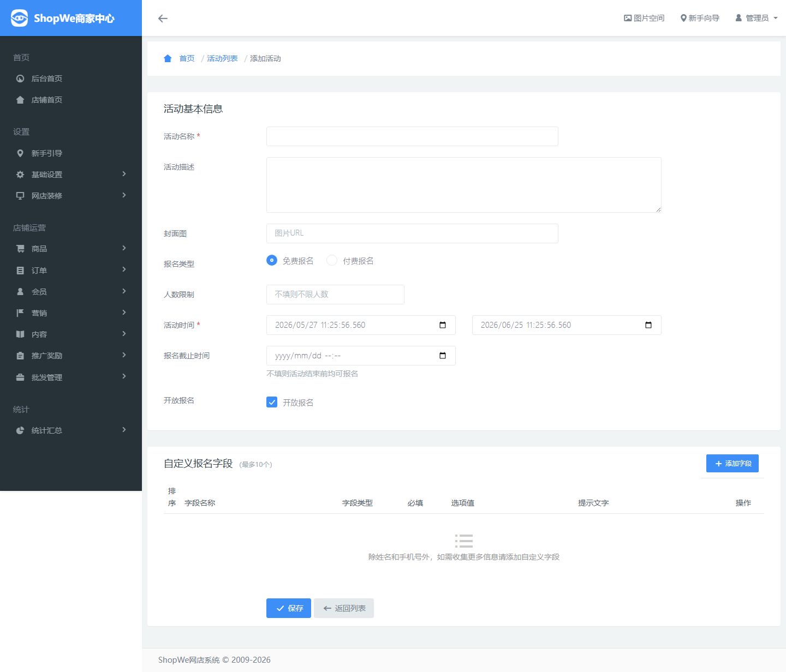Focus the 活动描述 text area
The width and height of the screenshot is (786, 672).
(x=464, y=185)
